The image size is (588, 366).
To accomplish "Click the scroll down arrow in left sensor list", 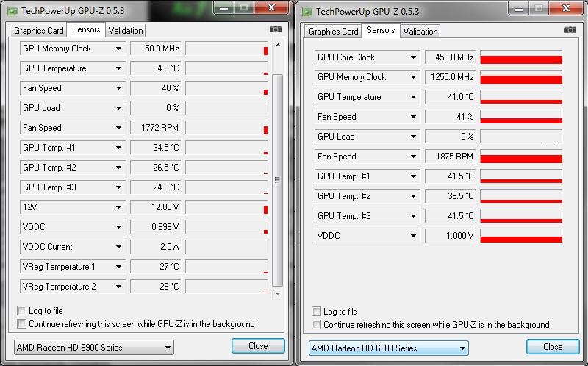I will tap(278, 294).
